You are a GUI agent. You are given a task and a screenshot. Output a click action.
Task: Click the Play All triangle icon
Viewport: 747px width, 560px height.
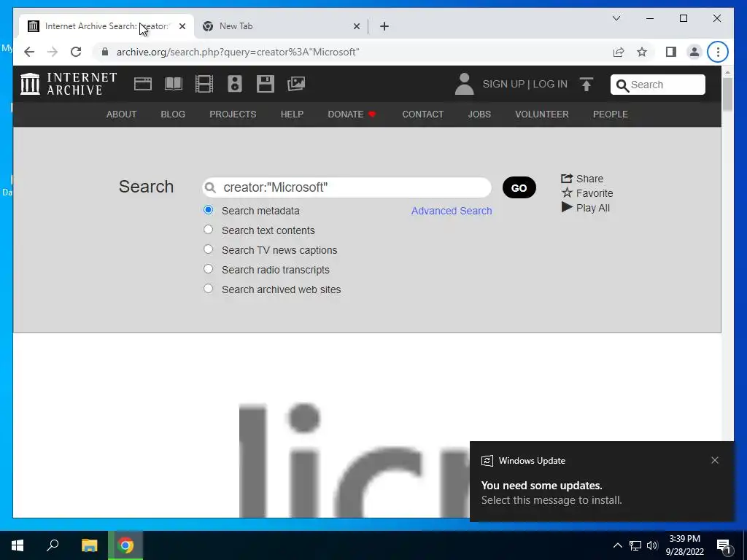(567, 207)
